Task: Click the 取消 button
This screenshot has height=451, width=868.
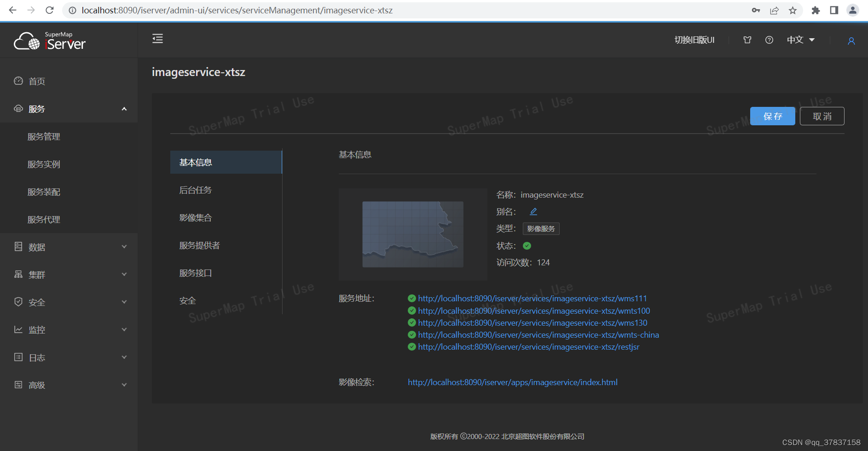Action: pos(822,116)
